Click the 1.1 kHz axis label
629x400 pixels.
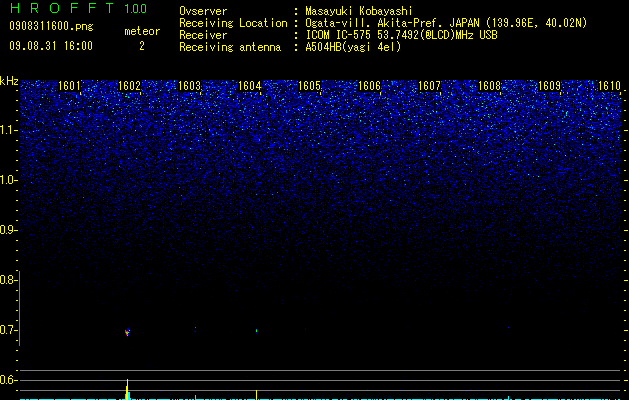point(9,130)
